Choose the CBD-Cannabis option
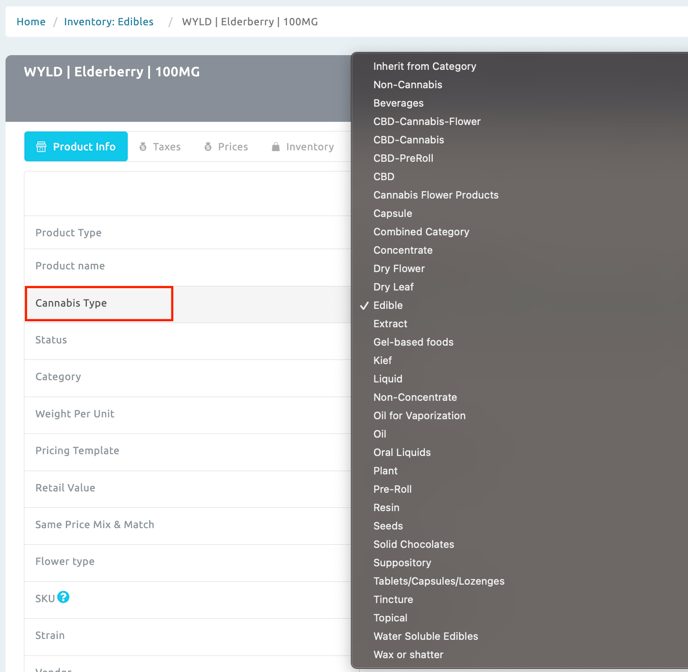Screen dimensions: 688x672 tap(408, 140)
